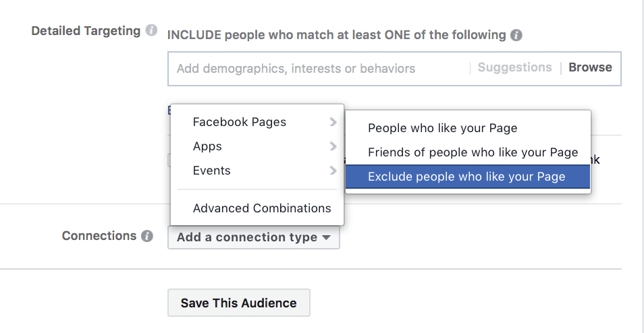Click the Suggestions link in targeting box
Viewport: 644px width, 333px height.
[x=514, y=67]
